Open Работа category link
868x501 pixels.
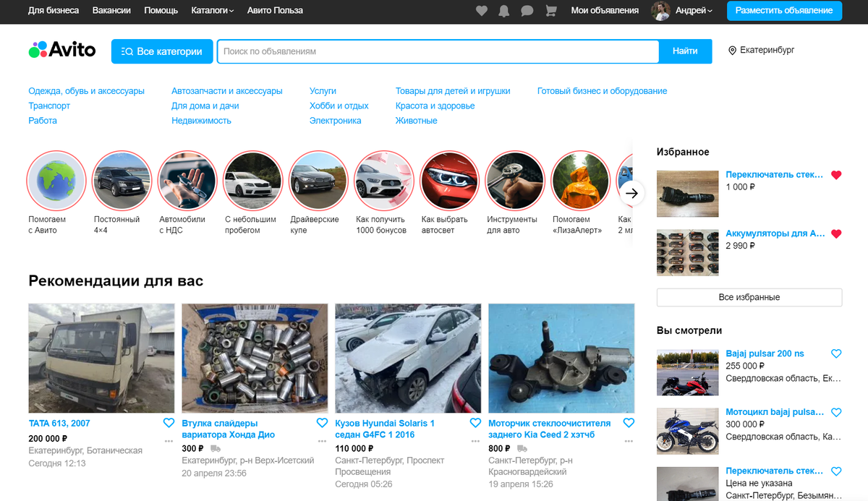tap(43, 121)
